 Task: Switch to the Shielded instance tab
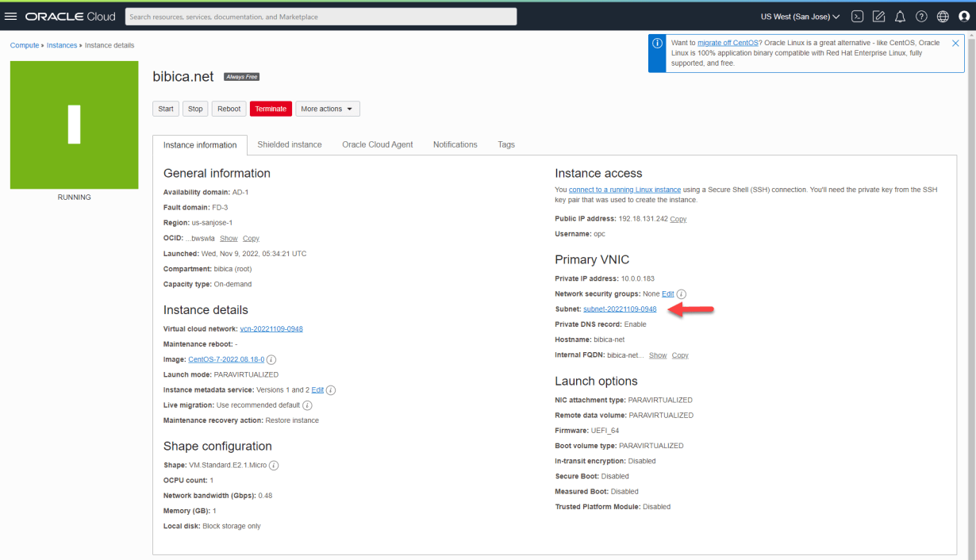(x=290, y=144)
